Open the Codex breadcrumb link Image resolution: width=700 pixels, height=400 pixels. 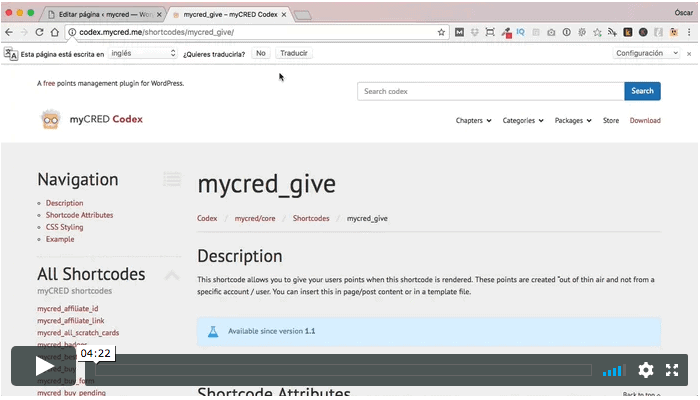pos(207,218)
